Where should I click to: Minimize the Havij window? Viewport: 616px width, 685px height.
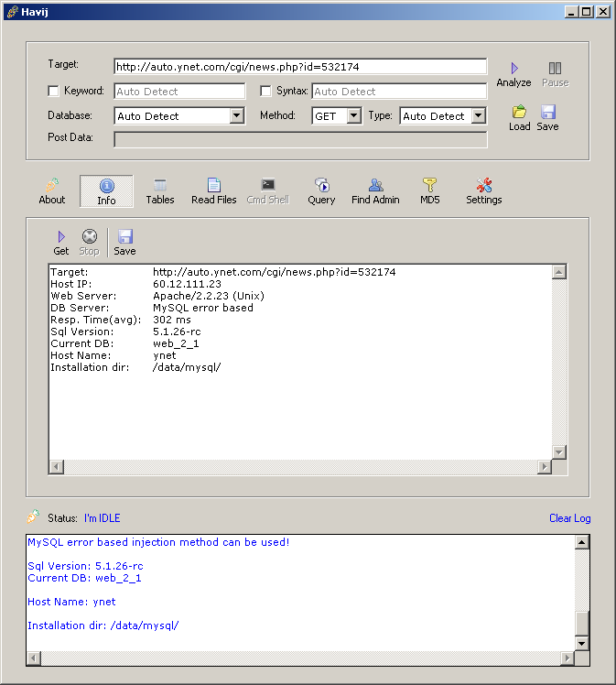[571, 11]
